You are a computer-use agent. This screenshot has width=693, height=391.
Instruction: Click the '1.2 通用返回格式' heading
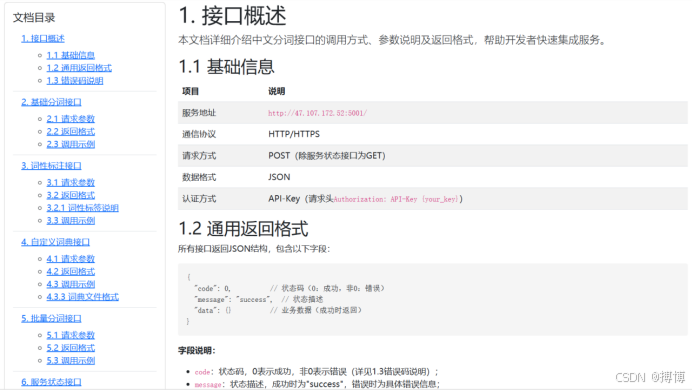(x=243, y=229)
